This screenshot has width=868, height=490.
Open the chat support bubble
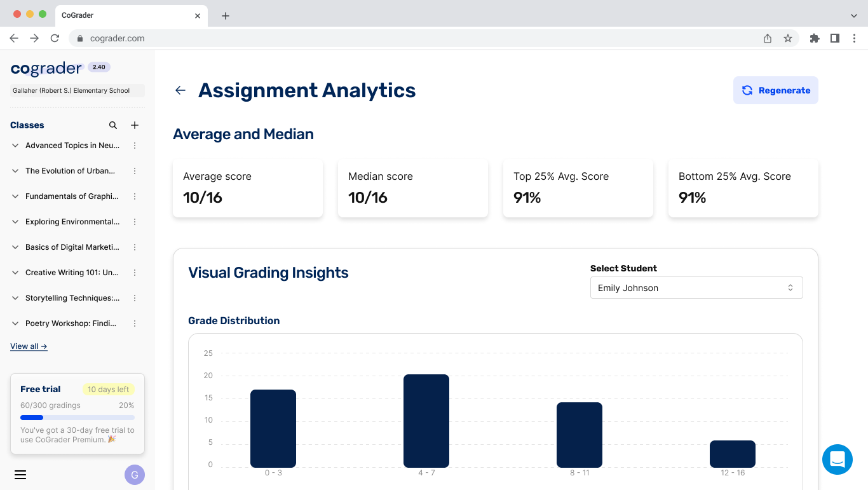(837, 459)
